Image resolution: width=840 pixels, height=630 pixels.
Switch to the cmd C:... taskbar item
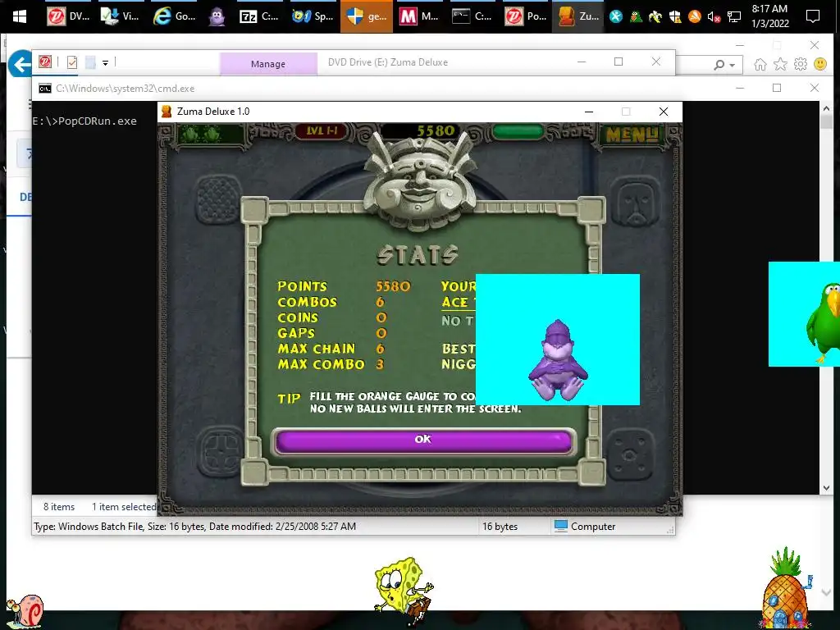click(472, 16)
